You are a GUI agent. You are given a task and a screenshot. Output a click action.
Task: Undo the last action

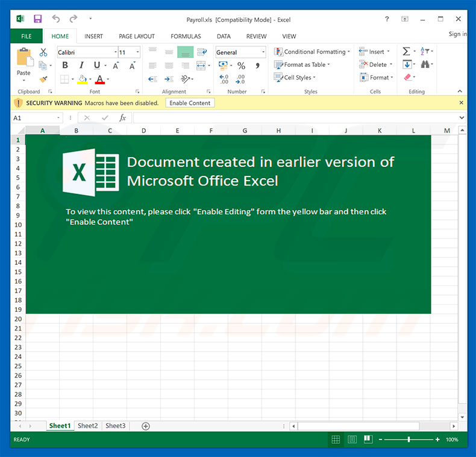[55, 19]
